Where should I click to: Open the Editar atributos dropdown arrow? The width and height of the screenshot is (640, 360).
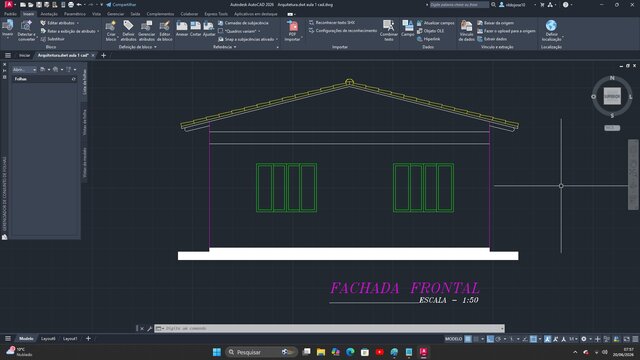tap(78, 23)
